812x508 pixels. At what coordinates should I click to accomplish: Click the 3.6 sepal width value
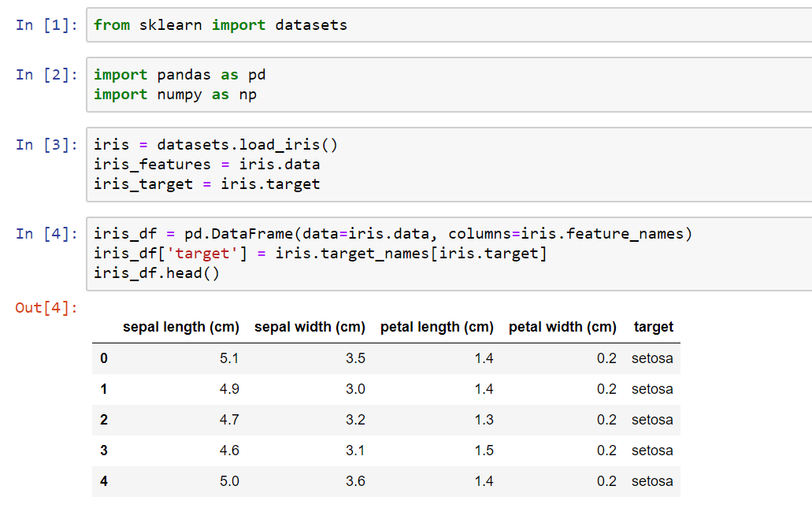(x=355, y=481)
